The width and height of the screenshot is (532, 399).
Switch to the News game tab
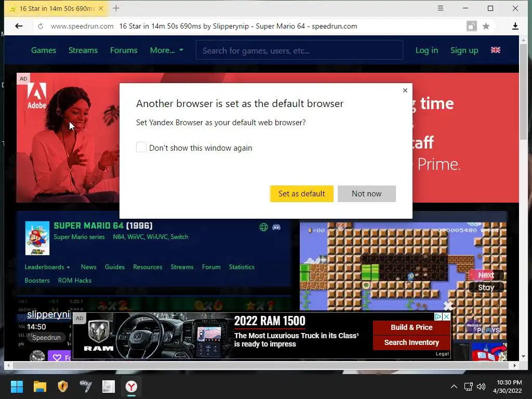[88, 267]
